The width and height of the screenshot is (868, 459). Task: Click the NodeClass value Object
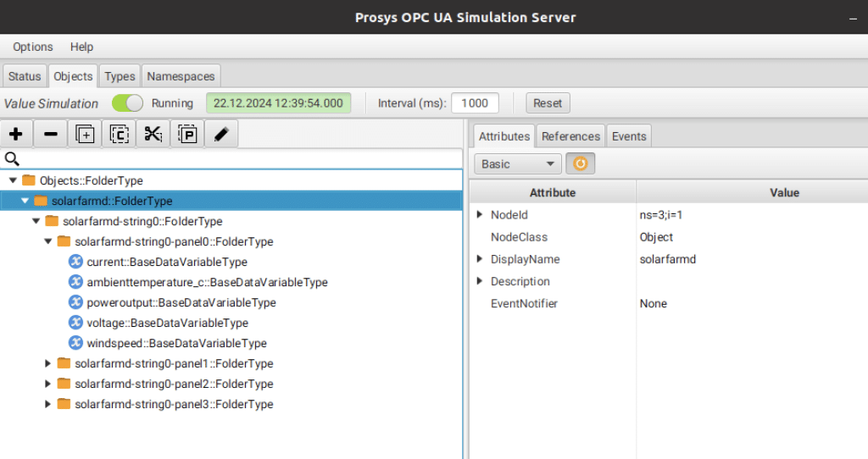click(x=656, y=237)
